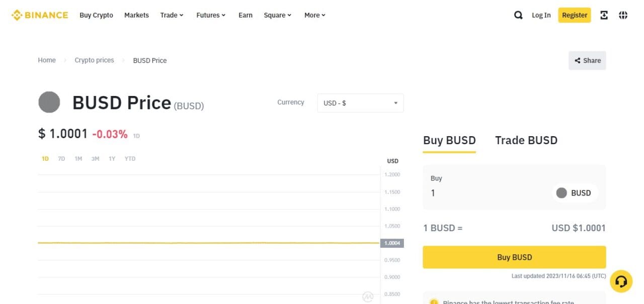Switch to the Trade BUSD tab

point(526,140)
